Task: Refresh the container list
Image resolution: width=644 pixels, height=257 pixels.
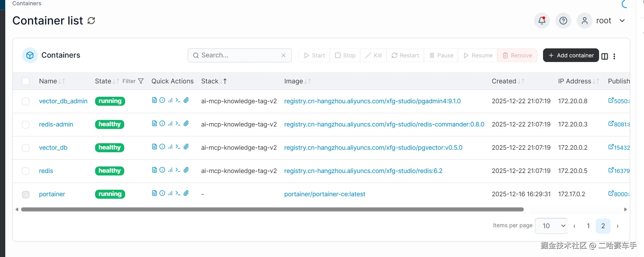Action: (91, 21)
